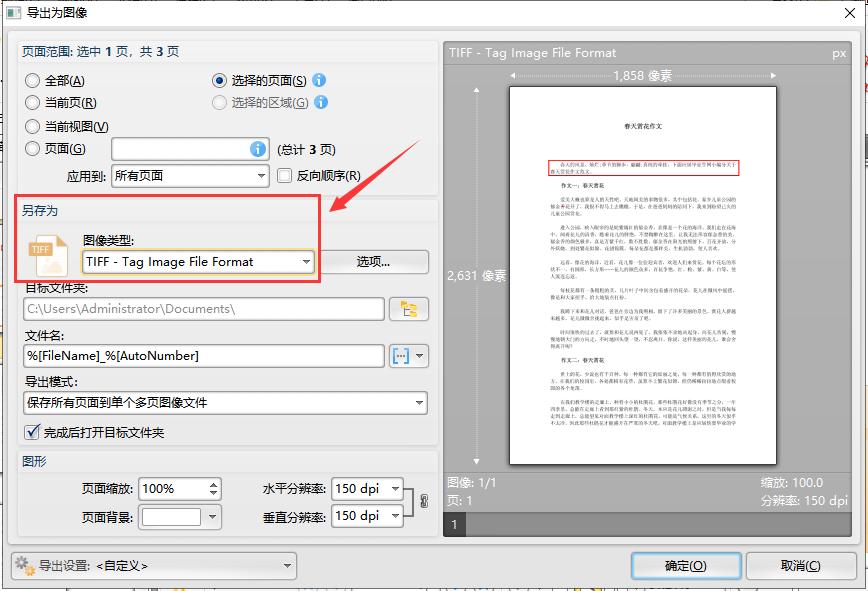The height and width of the screenshot is (591, 868).
Task: Open the target folder browse icon
Action: point(409,309)
